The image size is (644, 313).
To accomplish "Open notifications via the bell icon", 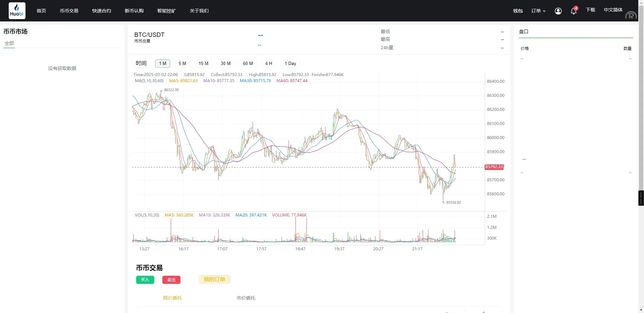I will pos(573,11).
